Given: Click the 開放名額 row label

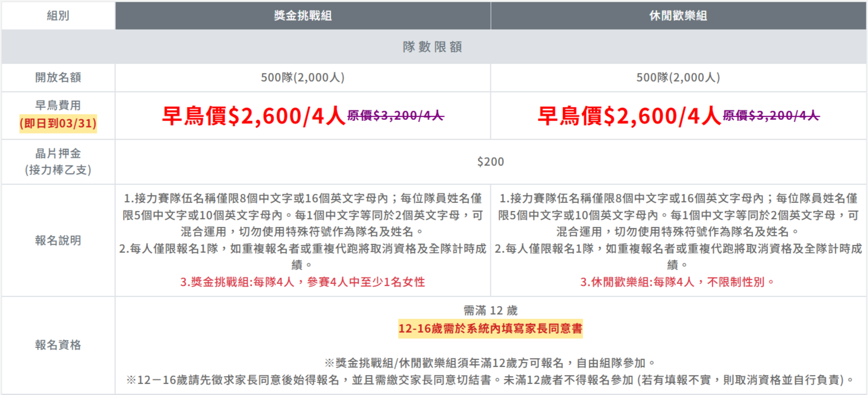Looking at the screenshot, I should tap(58, 78).
